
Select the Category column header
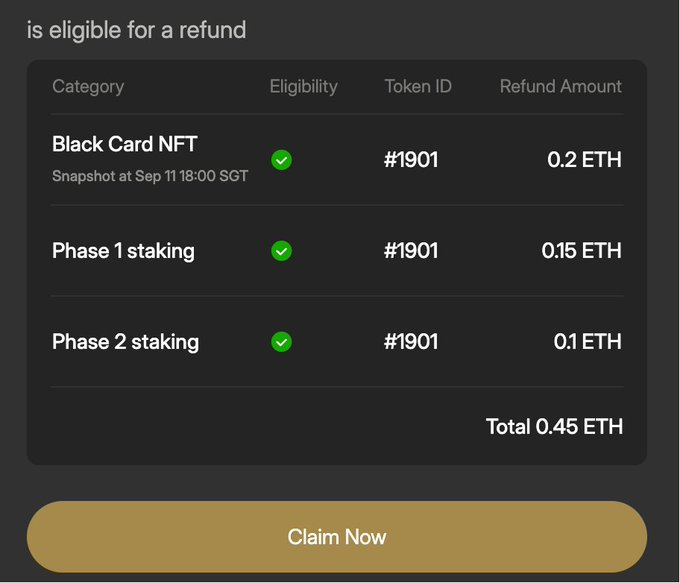coord(88,87)
